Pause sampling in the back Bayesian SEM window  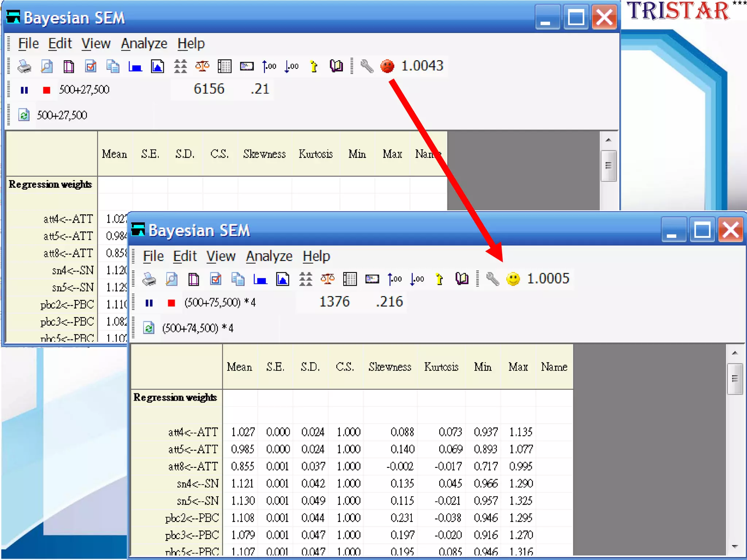24,90
